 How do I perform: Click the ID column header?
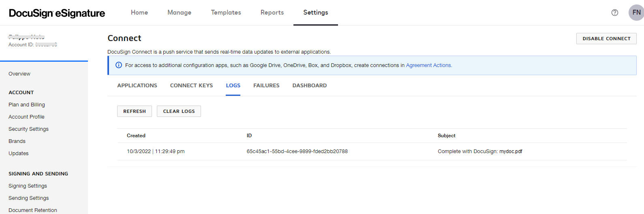tap(249, 136)
